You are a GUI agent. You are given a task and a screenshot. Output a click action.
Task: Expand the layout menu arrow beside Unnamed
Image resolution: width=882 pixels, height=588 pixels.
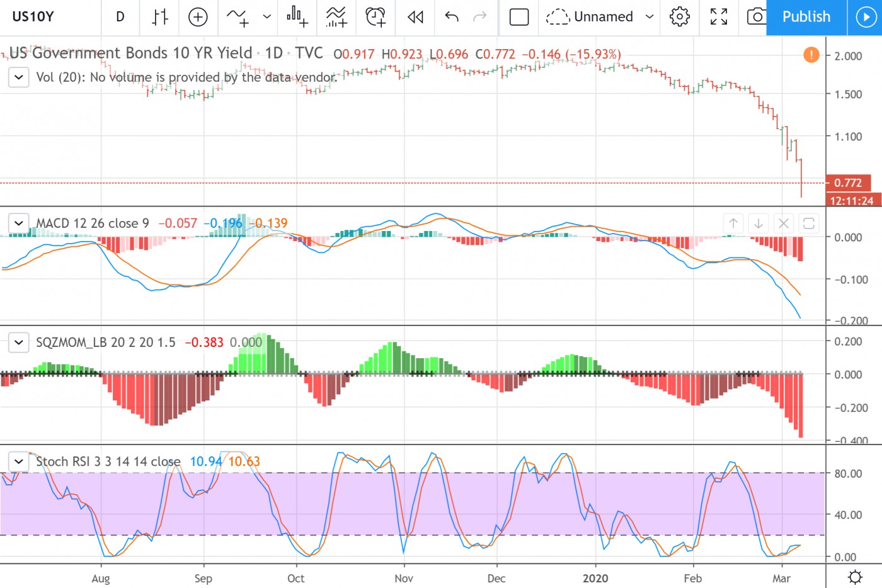tap(650, 17)
